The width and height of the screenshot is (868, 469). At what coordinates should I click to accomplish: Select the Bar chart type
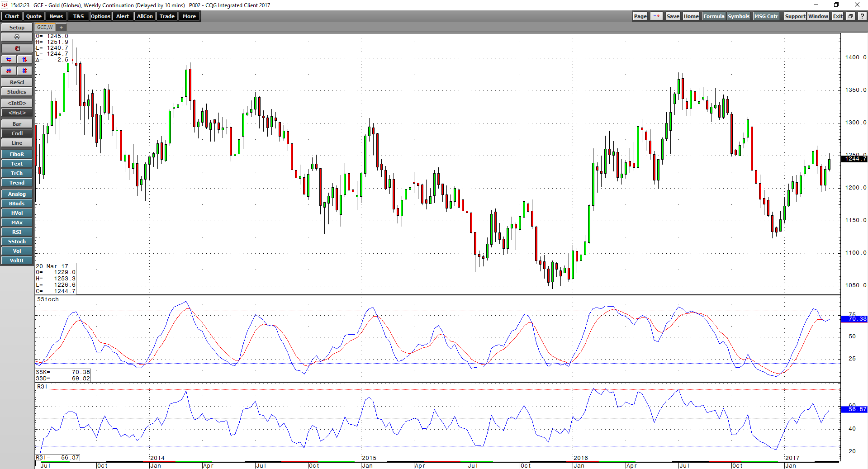[x=17, y=124]
